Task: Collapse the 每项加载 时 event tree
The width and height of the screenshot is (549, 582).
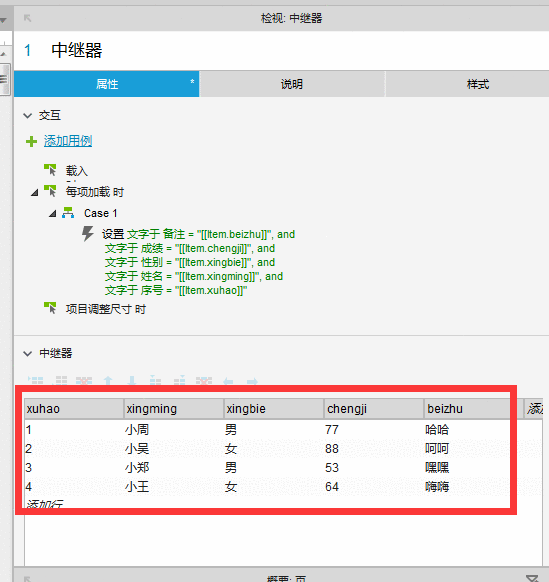Action: [x=35, y=192]
